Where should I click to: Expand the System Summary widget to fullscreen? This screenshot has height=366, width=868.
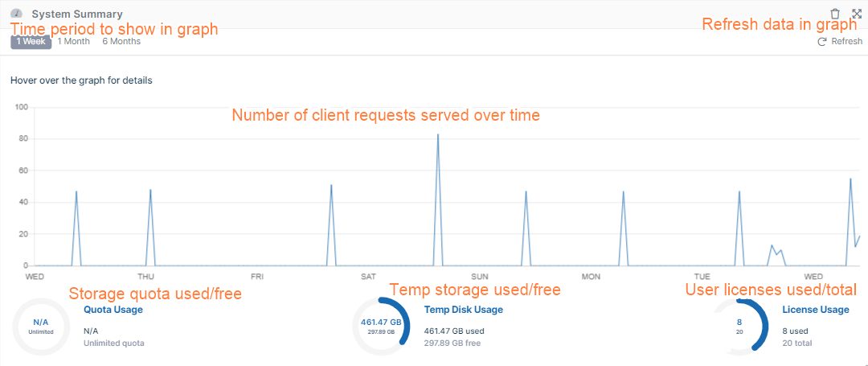(857, 14)
